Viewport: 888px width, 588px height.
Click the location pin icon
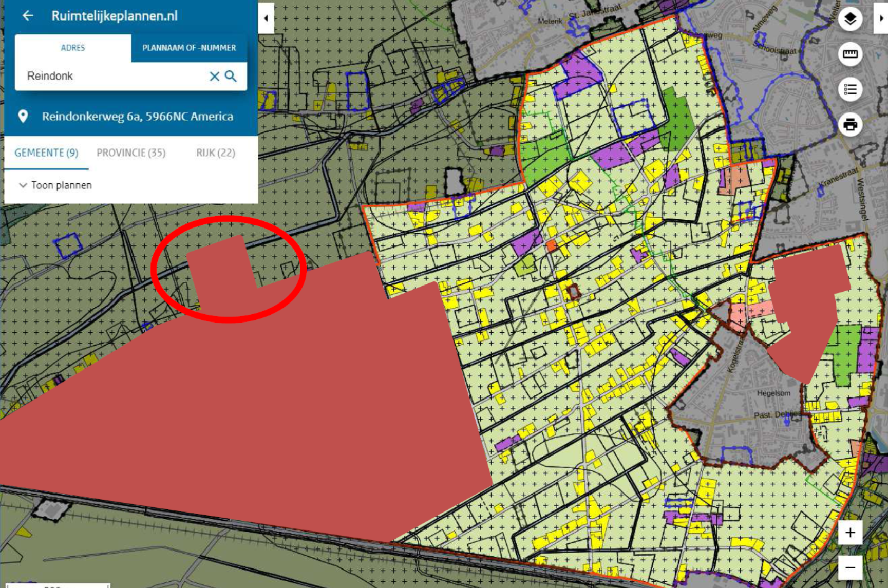(x=23, y=117)
